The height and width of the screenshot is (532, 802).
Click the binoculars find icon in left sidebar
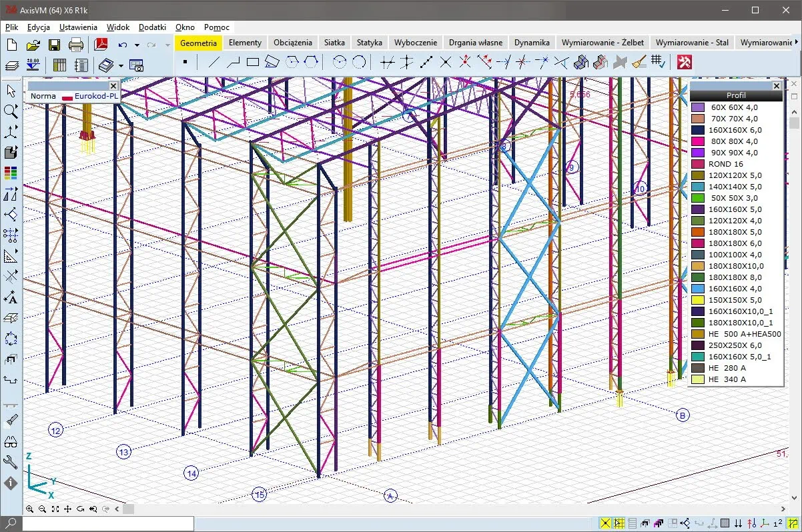pyautogui.click(x=11, y=441)
